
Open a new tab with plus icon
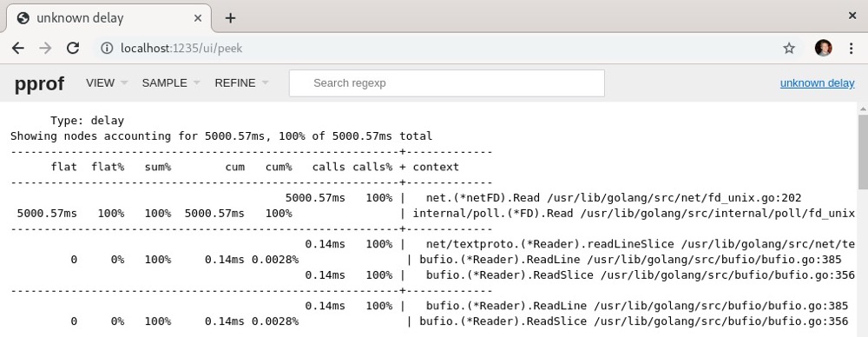coord(230,18)
